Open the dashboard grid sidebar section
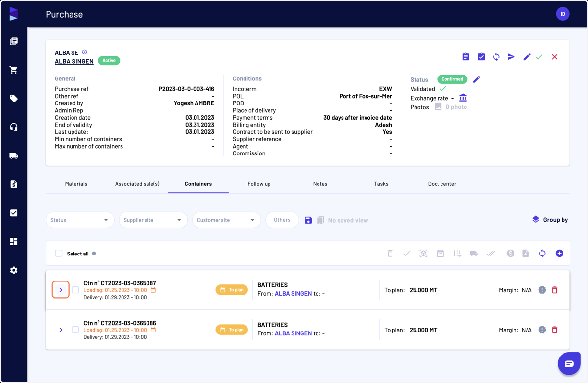 pos(14,242)
